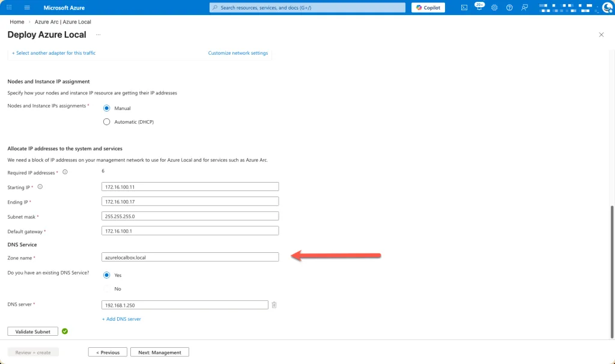Select Automatic (DHCP) radio button
This screenshot has width=615, height=364.
point(107,122)
